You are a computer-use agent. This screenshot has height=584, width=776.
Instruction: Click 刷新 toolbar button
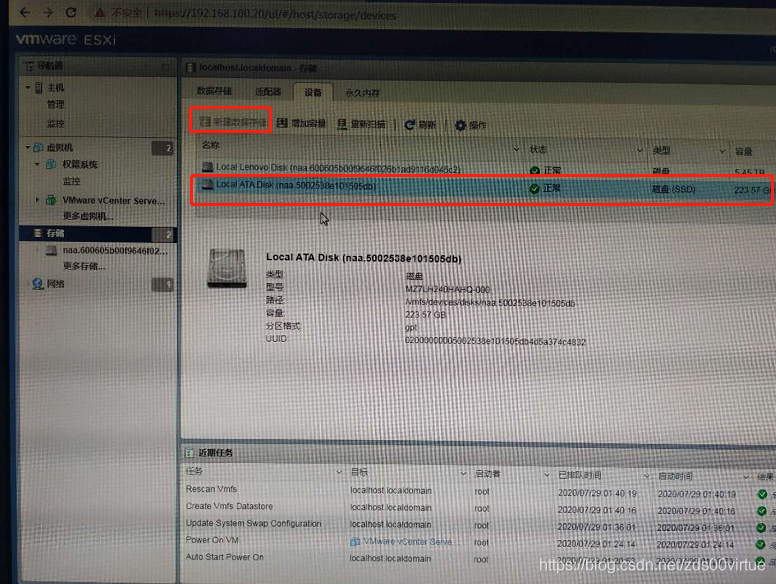point(420,125)
